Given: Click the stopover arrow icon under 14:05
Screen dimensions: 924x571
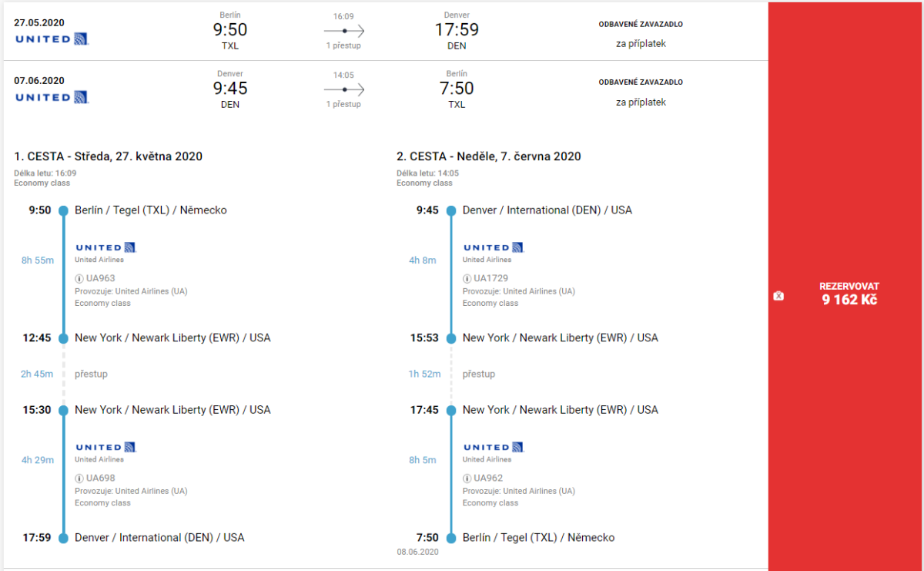Looking at the screenshot, I should point(343,89).
